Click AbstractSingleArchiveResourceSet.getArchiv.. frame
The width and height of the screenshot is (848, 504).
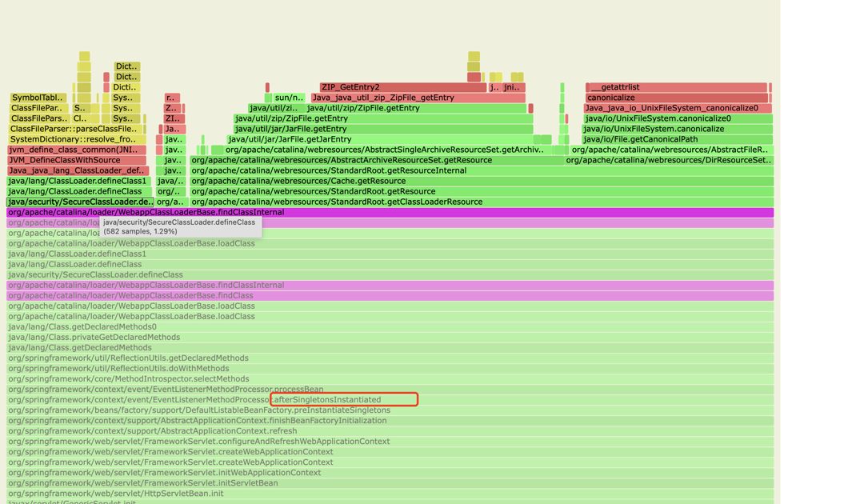coord(384,150)
